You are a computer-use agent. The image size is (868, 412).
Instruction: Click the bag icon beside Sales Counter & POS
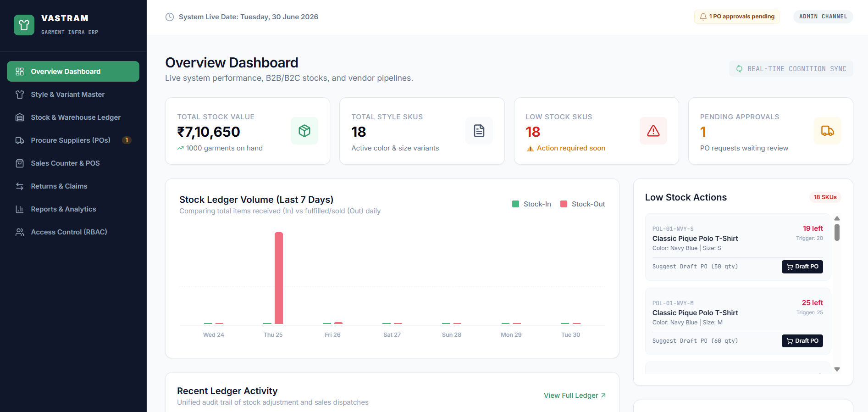click(20, 163)
